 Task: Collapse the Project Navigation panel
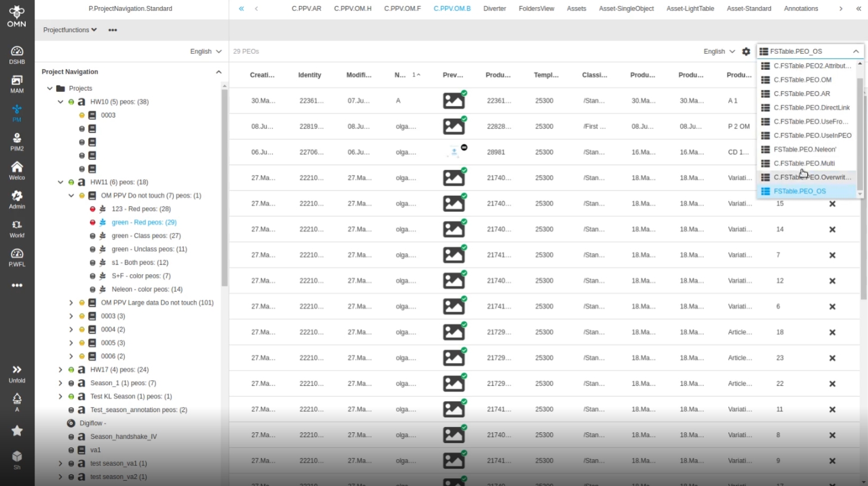[x=218, y=72]
